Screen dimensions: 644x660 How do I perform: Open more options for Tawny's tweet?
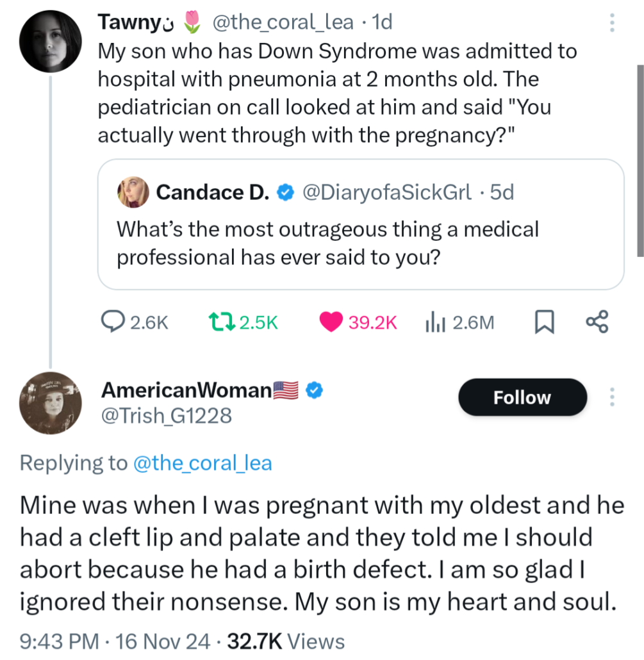612,24
